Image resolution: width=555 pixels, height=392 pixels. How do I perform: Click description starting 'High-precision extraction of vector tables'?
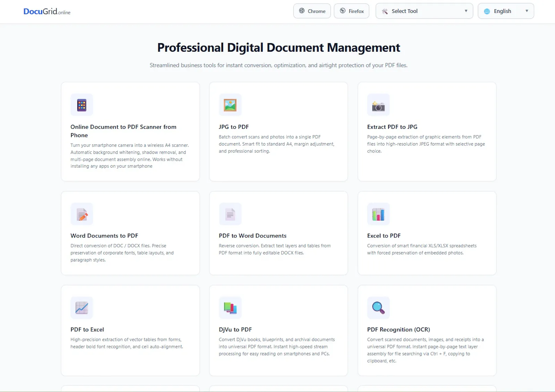[127, 343]
